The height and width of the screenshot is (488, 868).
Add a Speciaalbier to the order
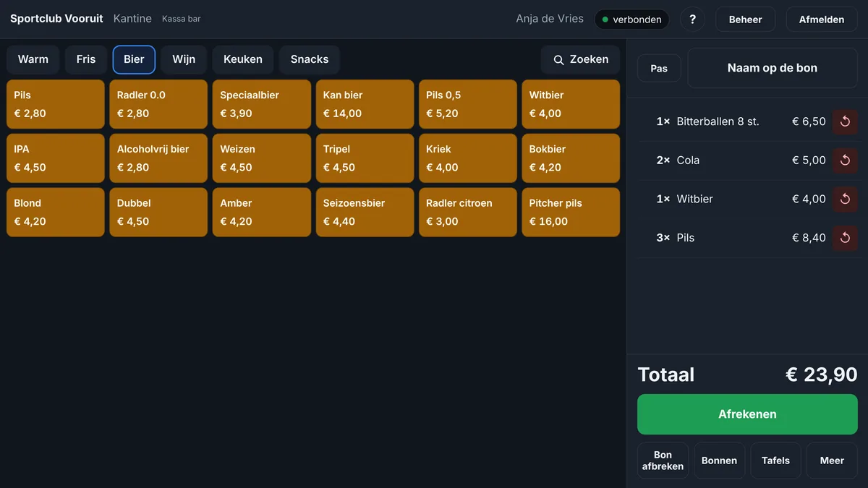pos(262,104)
